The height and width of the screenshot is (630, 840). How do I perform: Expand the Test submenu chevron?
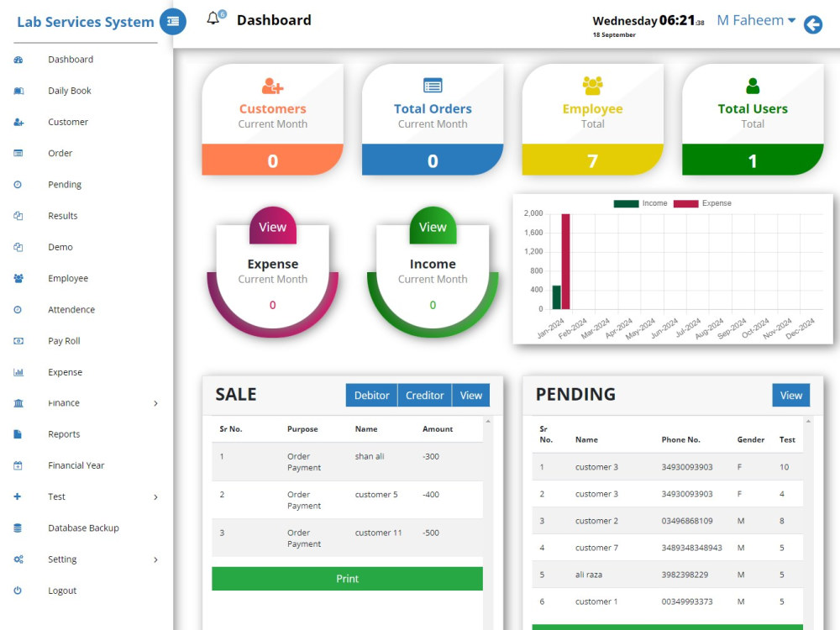(x=155, y=497)
